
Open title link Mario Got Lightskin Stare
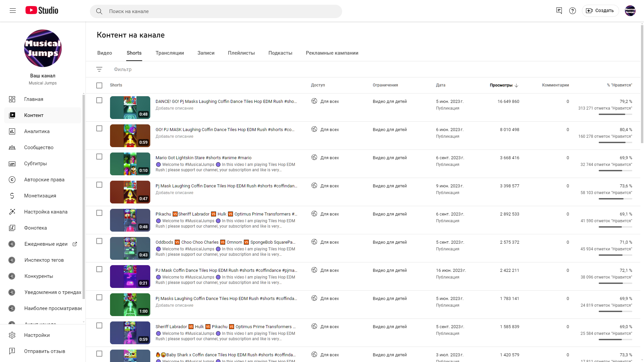[x=203, y=158]
